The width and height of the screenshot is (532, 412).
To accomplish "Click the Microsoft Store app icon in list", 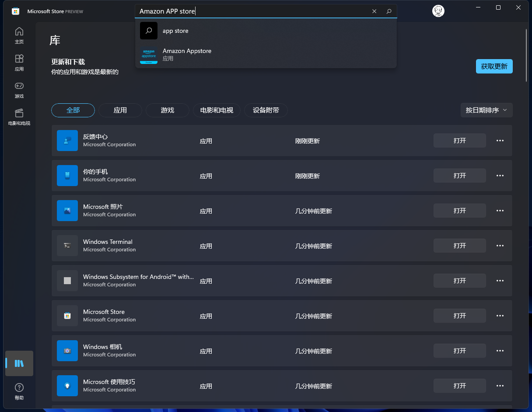I will coord(67,316).
